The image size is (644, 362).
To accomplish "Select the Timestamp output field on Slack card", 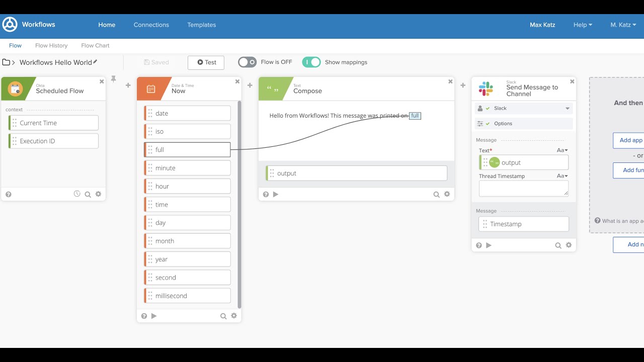I will (x=524, y=224).
